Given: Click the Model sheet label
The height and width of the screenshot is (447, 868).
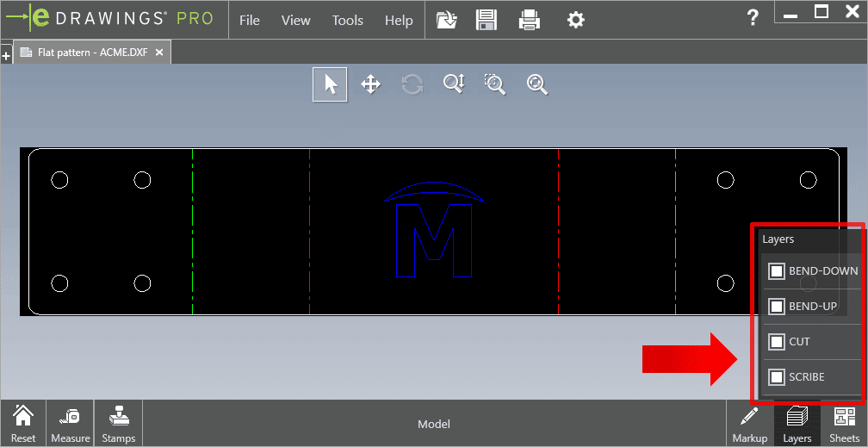Looking at the screenshot, I should (x=433, y=424).
